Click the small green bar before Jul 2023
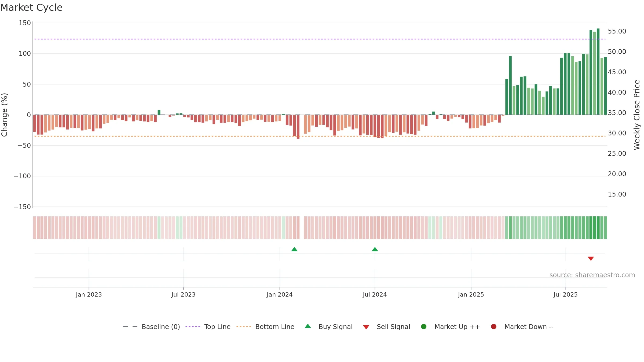Image resolution: width=644 pixels, height=362 pixels. click(159, 112)
